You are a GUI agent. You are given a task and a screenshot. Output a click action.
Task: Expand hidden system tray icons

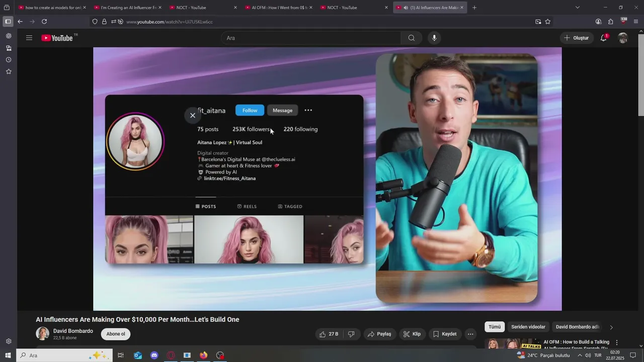(x=580, y=355)
